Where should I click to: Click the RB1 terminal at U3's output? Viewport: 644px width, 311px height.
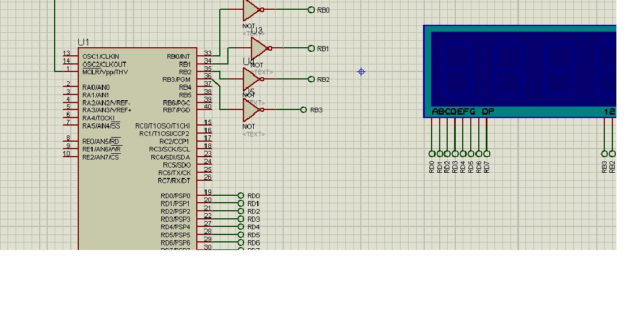[311, 48]
